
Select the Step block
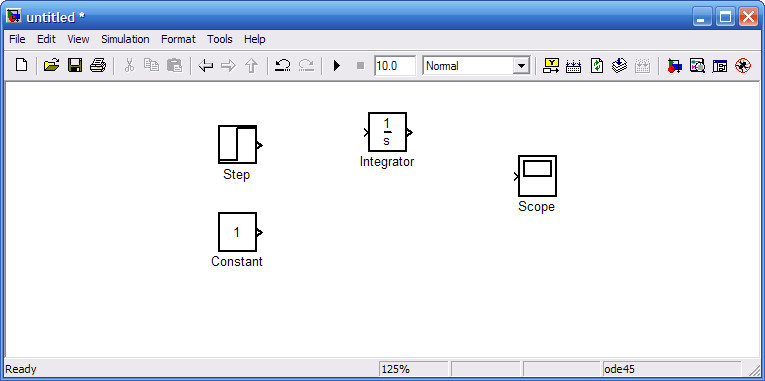point(237,144)
